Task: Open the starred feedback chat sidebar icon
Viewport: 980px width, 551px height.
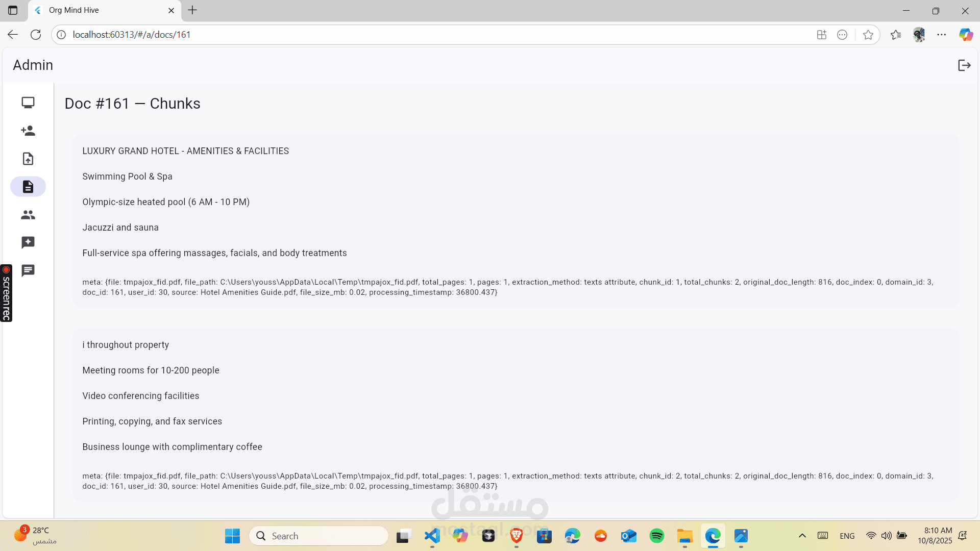Action: 28,242
